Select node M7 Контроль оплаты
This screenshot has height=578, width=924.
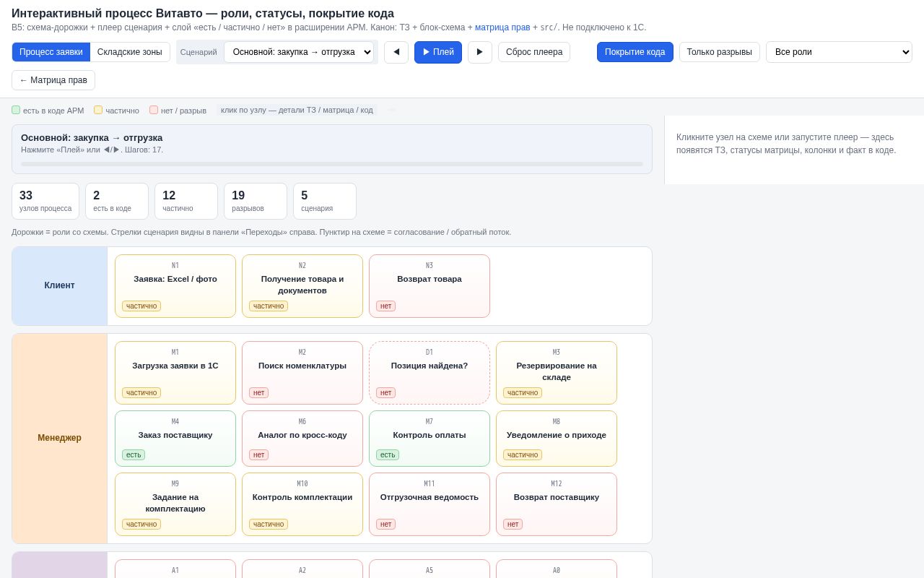pos(430,439)
